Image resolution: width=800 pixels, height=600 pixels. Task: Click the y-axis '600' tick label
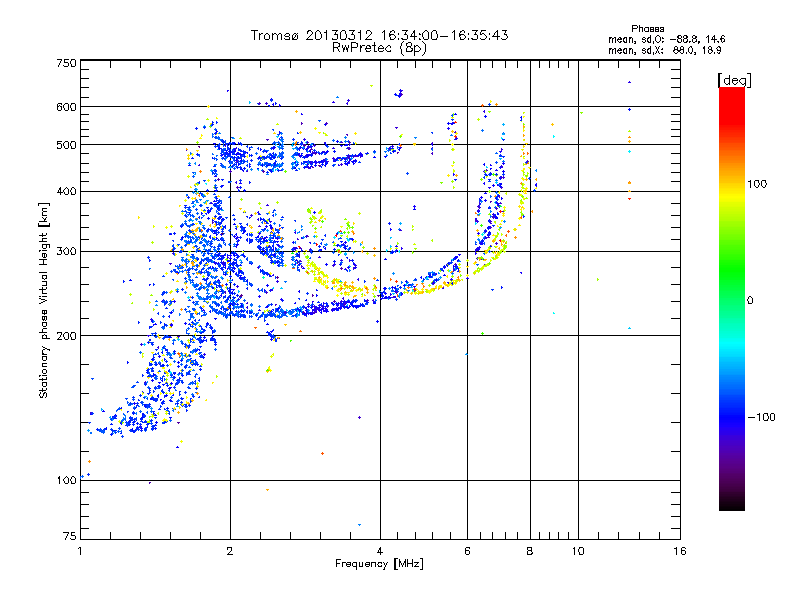(67, 107)
